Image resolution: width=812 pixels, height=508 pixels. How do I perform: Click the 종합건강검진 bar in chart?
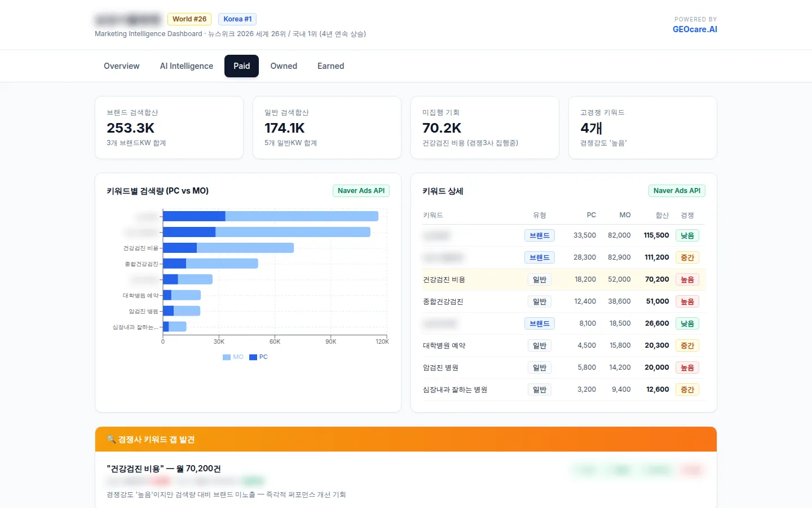pyautogui.click(x=210, y=264)
